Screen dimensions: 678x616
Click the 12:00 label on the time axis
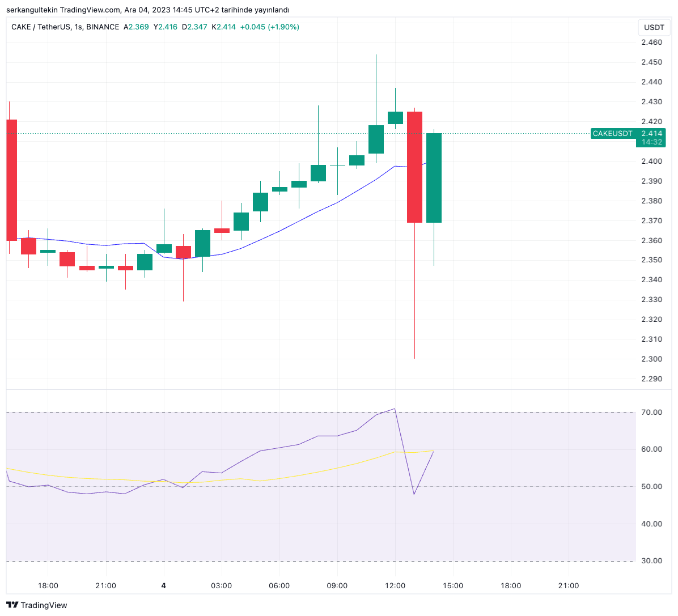[395, 585]
